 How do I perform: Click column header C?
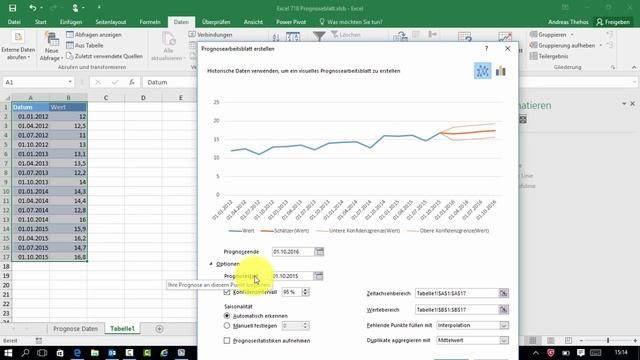(x=106, y=98)
